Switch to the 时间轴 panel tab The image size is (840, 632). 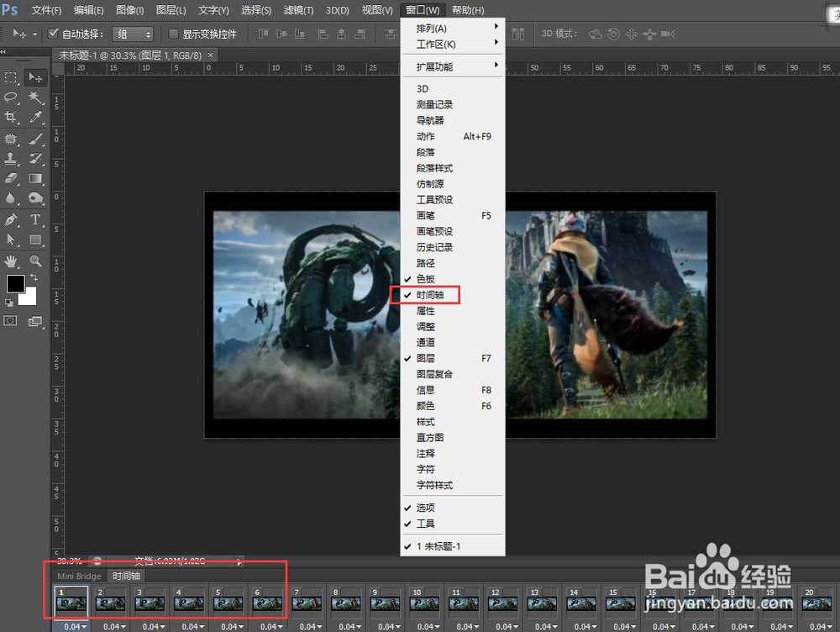point(127,576)
